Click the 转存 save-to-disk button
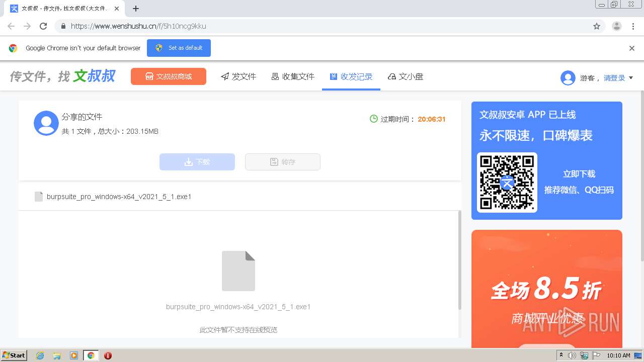The image size is (644, 362). pos(283,162)
